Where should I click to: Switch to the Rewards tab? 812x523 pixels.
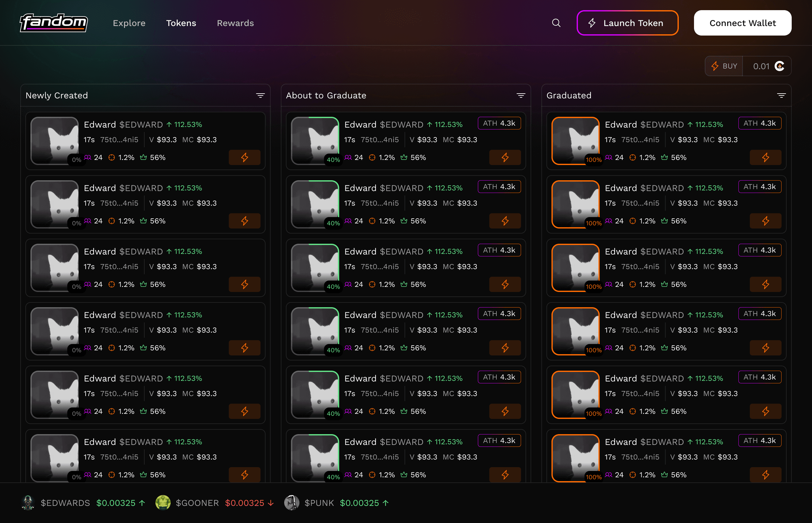tap(235, 23)
